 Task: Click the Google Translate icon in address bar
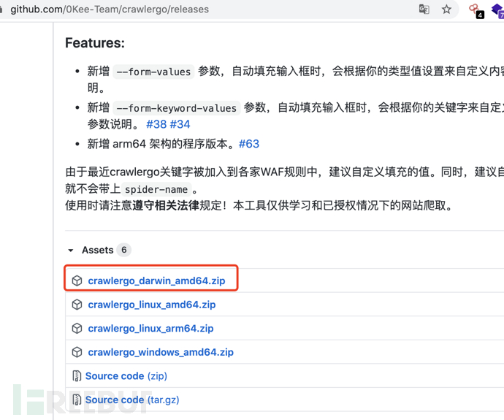424,9
